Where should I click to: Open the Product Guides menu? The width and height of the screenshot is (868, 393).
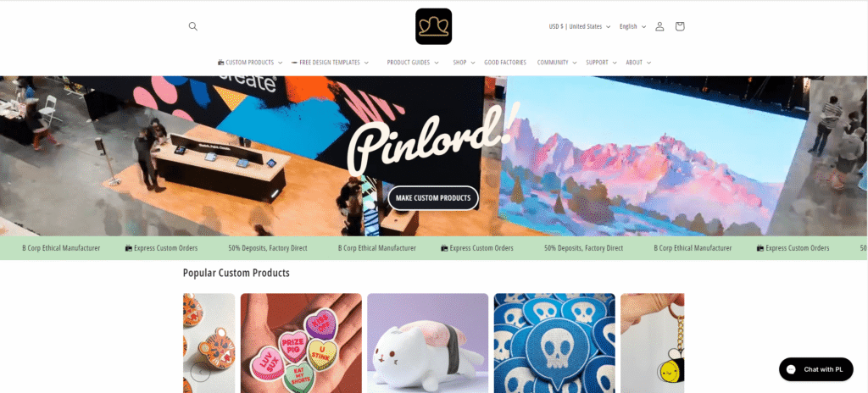[413, 63]
